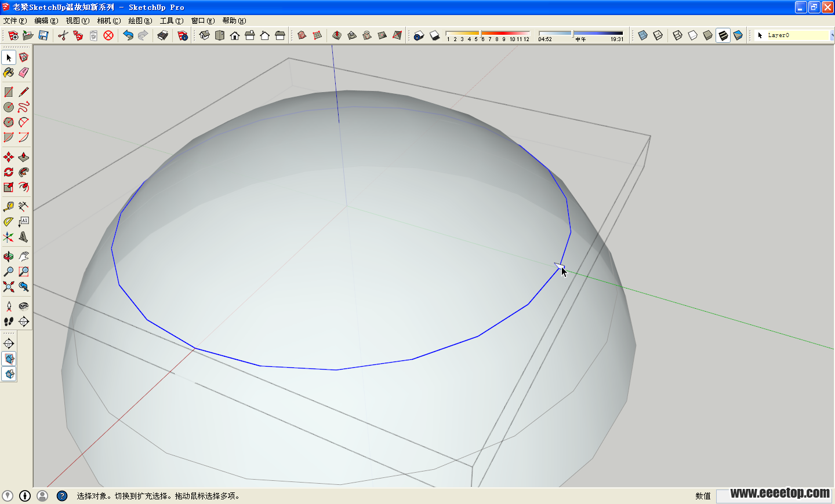Activate the Zoom Window tool
This screenshot has height=504, width=835.
click(24, 272)
